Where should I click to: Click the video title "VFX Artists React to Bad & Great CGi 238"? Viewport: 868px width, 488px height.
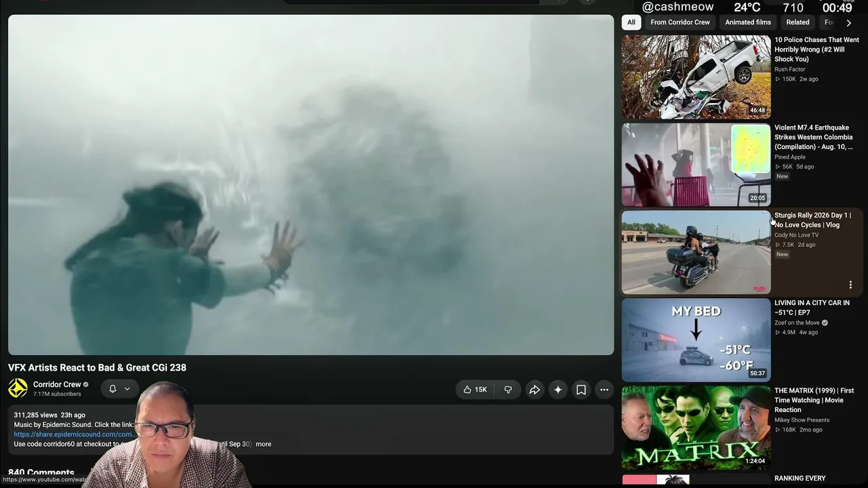[97, 367]
